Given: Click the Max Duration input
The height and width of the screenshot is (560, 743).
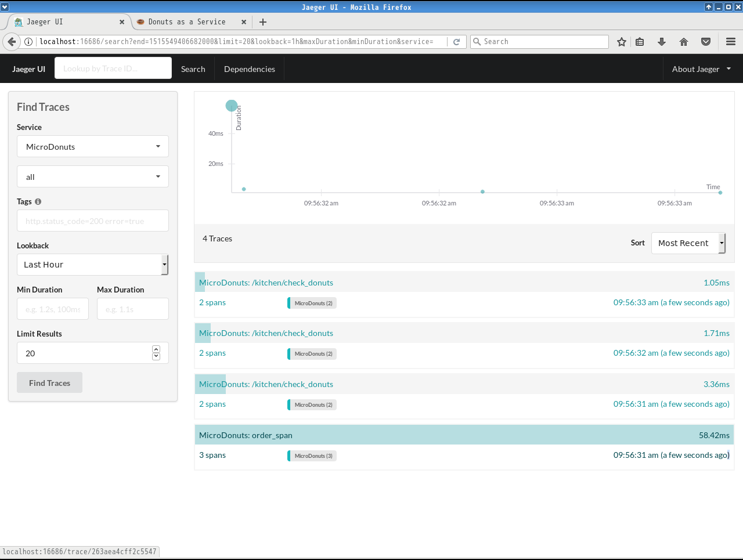Looking at the screenshot, I should 133,309.
